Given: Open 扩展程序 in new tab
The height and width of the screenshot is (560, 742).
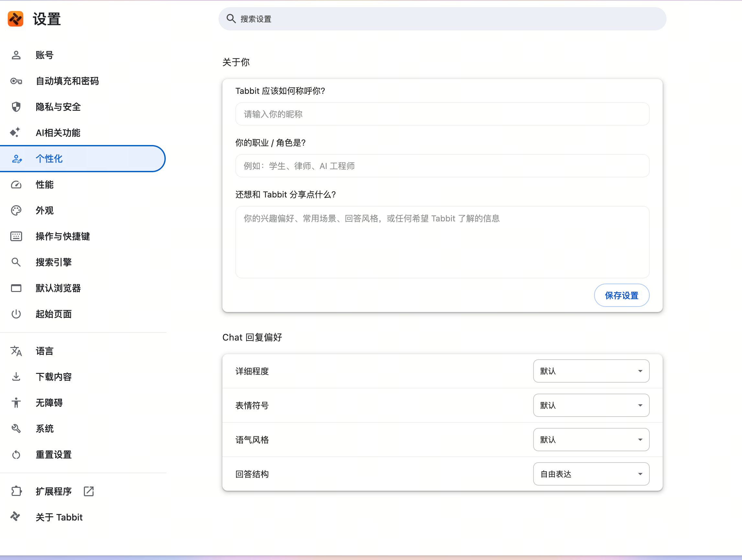Looking at the screenshot, I should 83,491.
